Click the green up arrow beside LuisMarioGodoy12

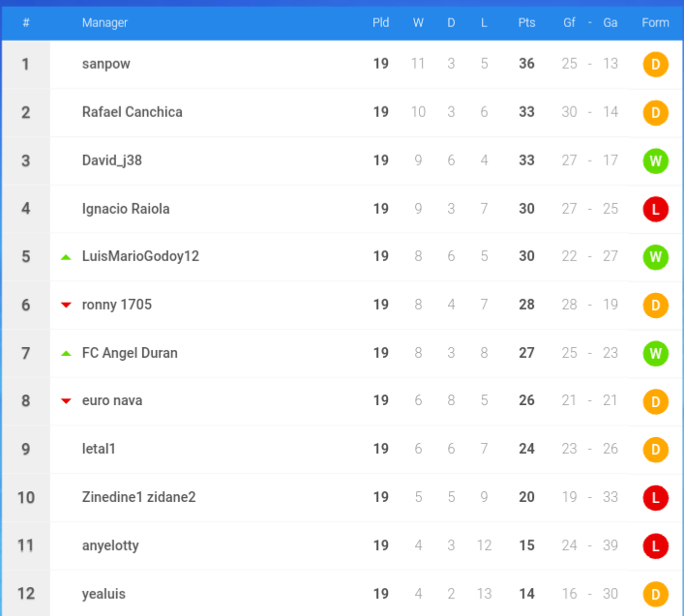pyautogui.click(x=66, y=257)
